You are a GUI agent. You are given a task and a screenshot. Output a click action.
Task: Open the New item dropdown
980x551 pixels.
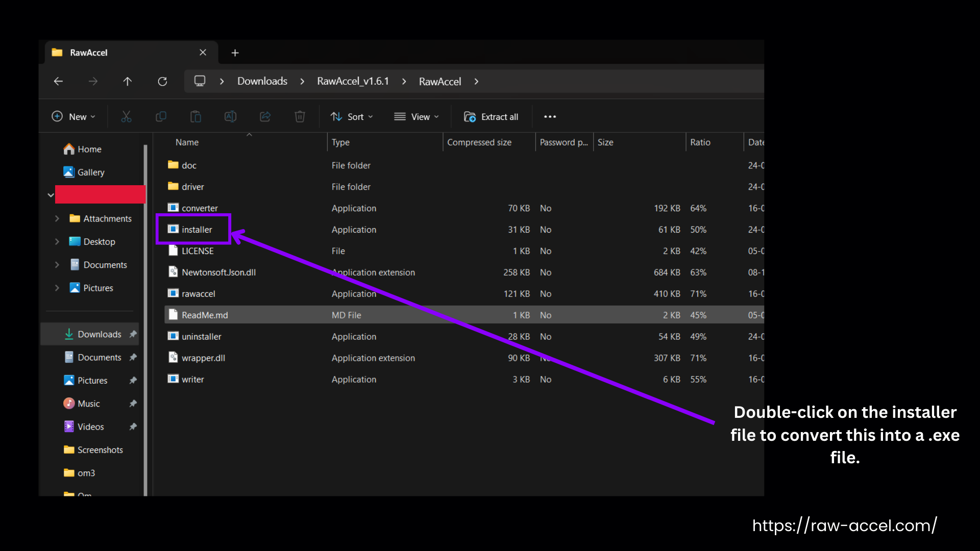coord(73,117)
